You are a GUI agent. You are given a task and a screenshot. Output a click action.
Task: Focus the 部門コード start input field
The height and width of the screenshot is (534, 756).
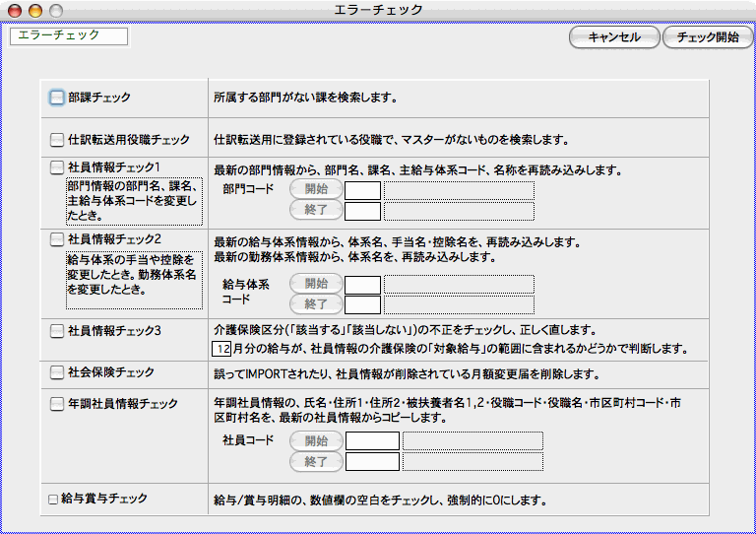pos(362,190)
